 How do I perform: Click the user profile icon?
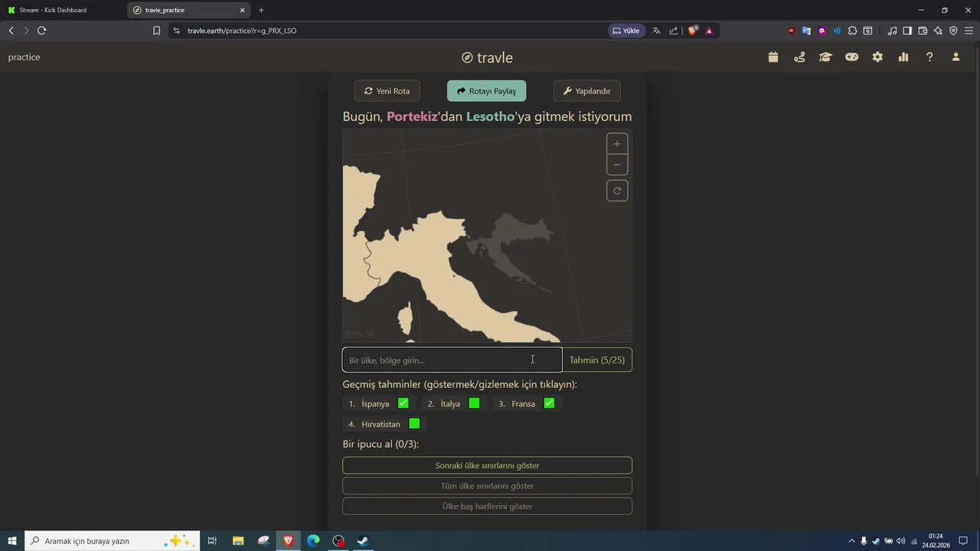click(x=955, y=57)
